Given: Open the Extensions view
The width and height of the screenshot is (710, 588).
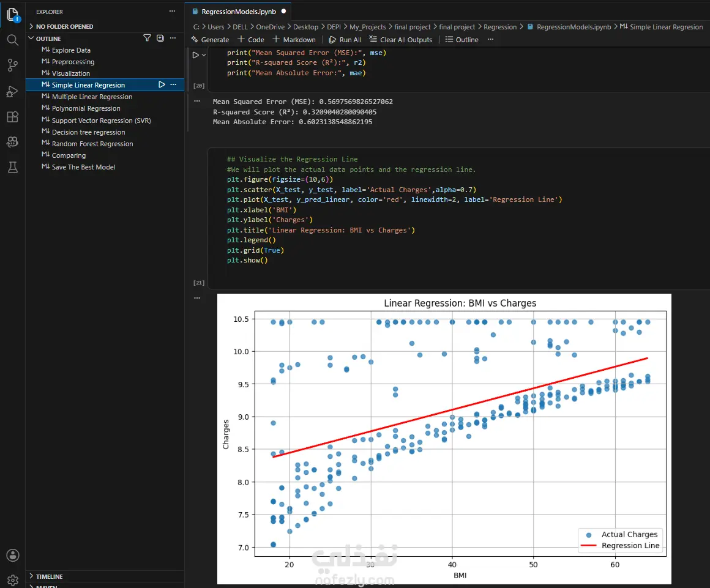Looking at the screenshot, I should pyautogui.click(x=13, y=117).
